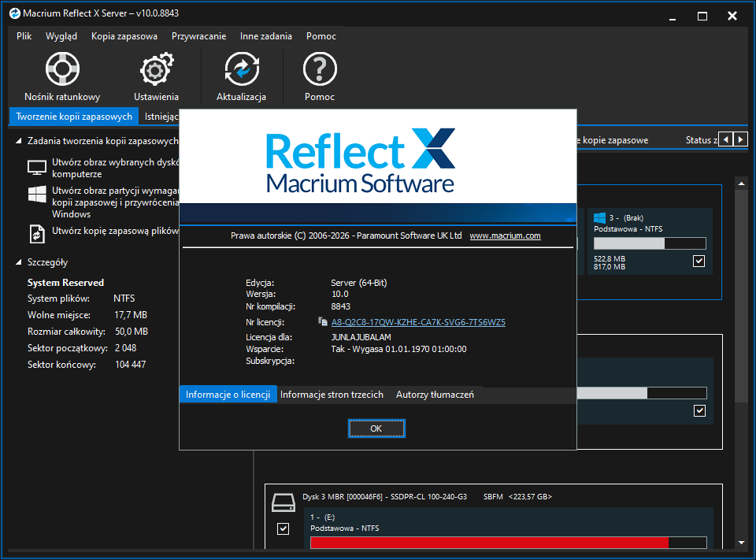Collapse the Szczegóły section
Image resolution: width=756 pixels, height=560 pixels.
pyautogui.click(x=19, y=262)
